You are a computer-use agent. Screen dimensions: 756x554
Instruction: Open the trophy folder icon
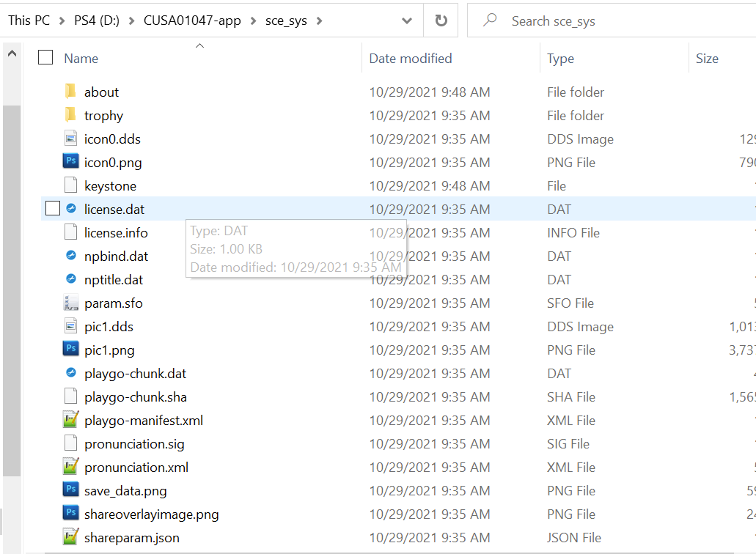tap(70, 115)
